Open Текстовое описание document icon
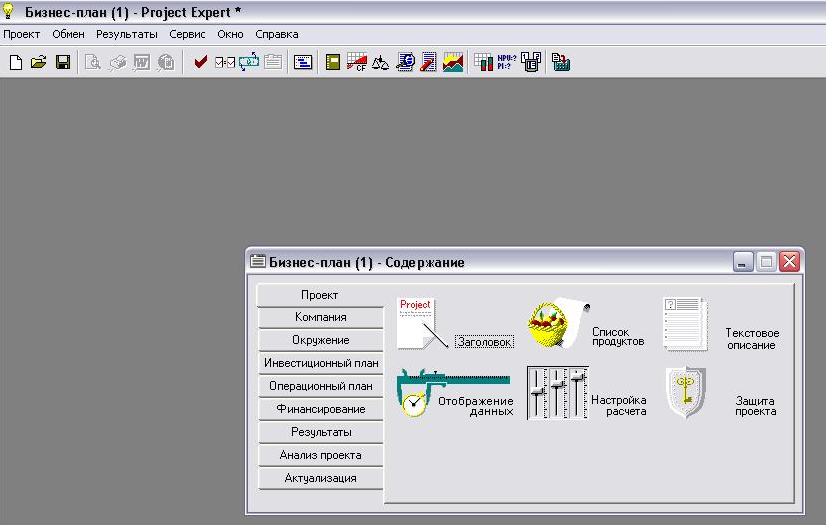The height and width of the screenshot is (525, 826). coord(685,323)
